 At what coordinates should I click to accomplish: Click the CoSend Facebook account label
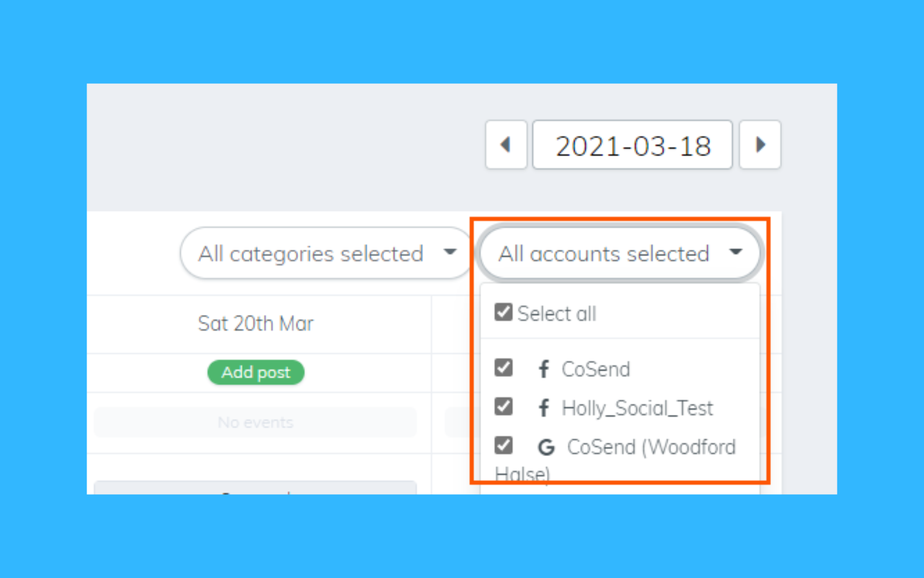595,369
